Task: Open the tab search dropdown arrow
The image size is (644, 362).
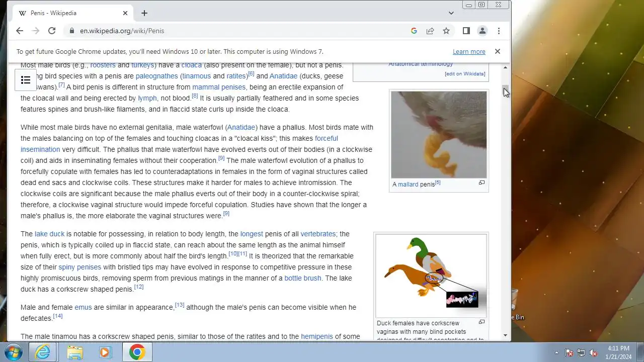Action: point(451,13)
